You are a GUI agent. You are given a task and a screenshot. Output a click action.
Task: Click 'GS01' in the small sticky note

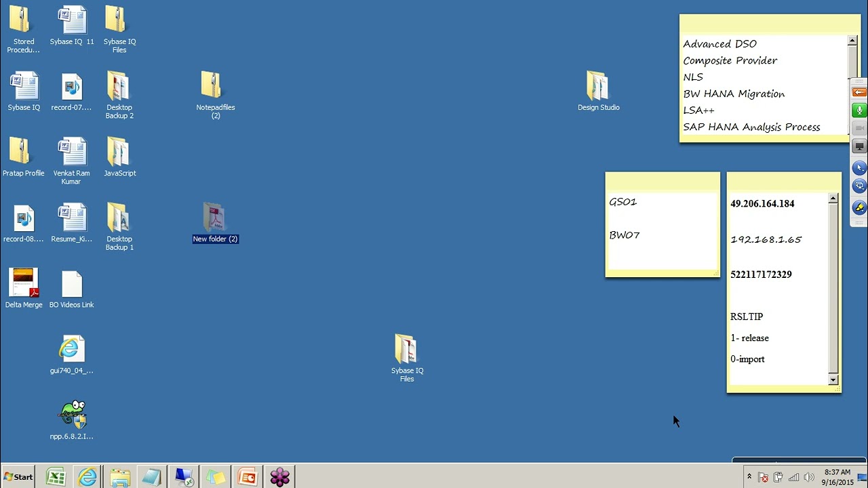click(x=623, y=202)
